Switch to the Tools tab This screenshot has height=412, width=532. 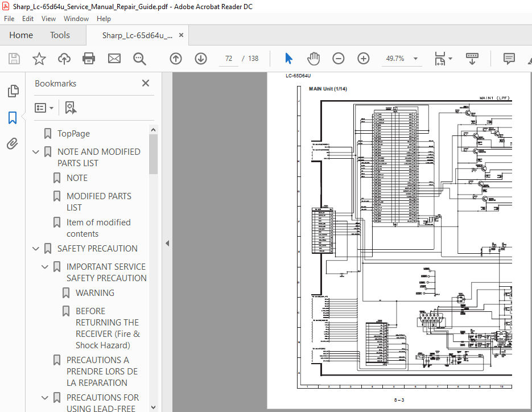[60, 35]
